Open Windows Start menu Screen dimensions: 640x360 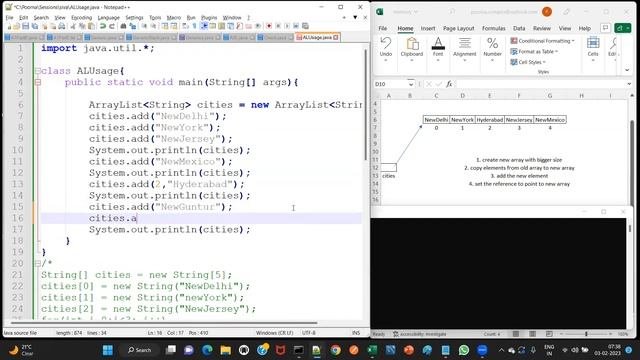[108, 350]
